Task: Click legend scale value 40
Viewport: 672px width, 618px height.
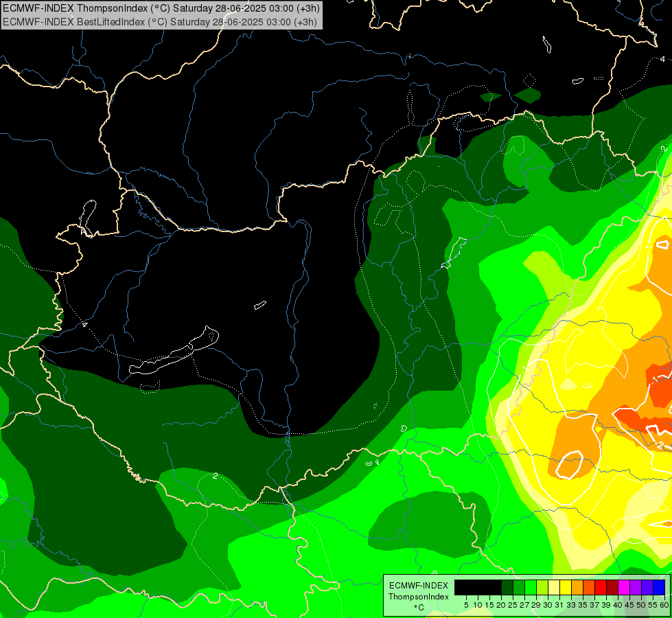Action: click(x=618, y=605)
